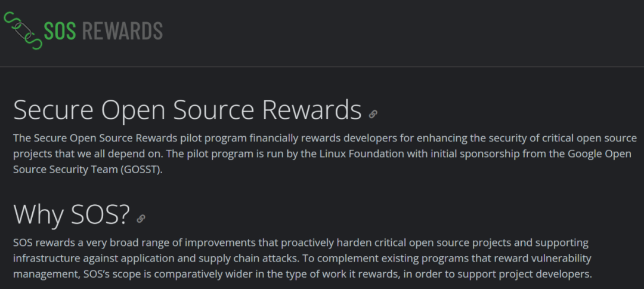Click the anchor link icon beside Secure Open Source Rewards
644x289 pixels.
click(373, 114)
